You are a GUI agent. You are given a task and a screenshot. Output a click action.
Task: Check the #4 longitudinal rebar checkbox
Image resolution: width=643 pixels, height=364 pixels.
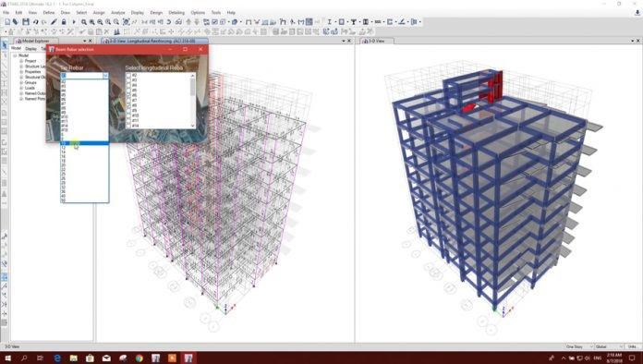tap(128, 85)
